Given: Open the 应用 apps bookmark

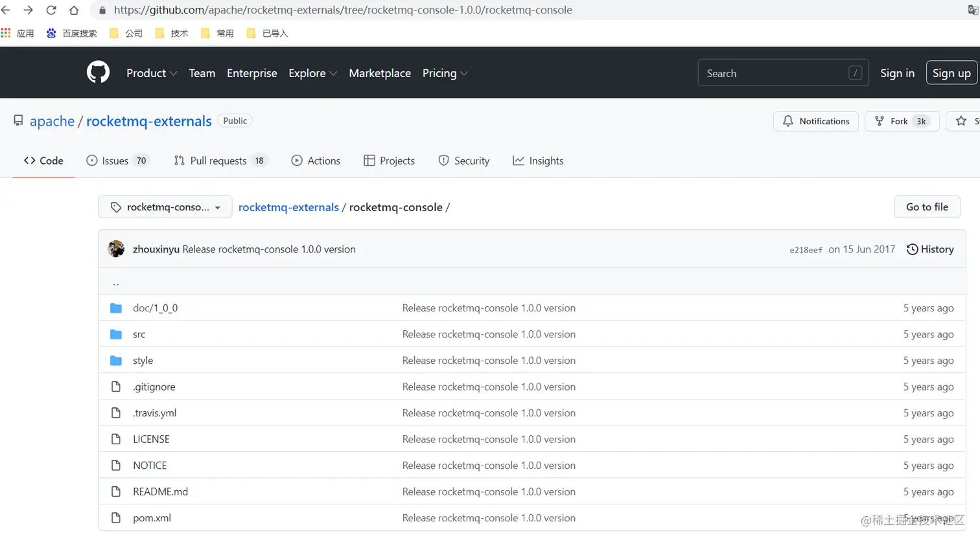Looking at the screenshot, I should tap(17, 33).
